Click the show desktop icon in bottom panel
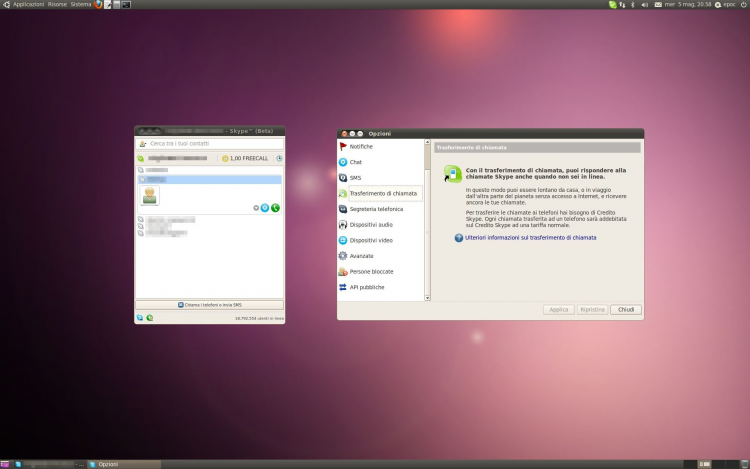The width and height of the screenshot is (750, 469). click(x=5, y=464)
